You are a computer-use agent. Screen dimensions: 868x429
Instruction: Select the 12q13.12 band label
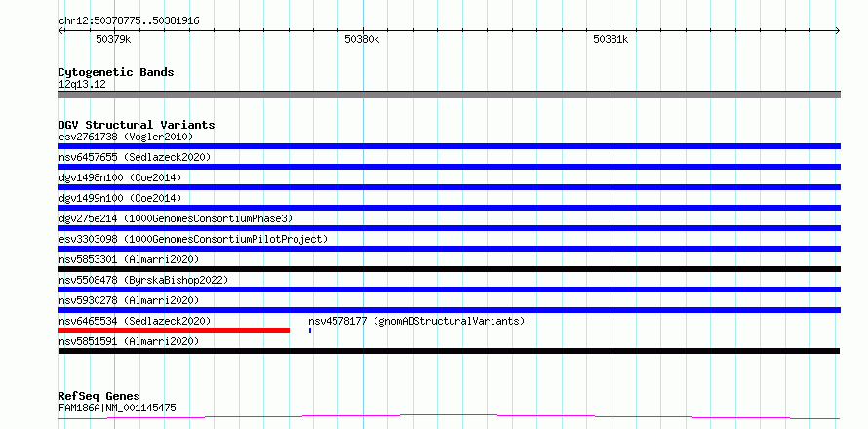click(x=82, y=84)
